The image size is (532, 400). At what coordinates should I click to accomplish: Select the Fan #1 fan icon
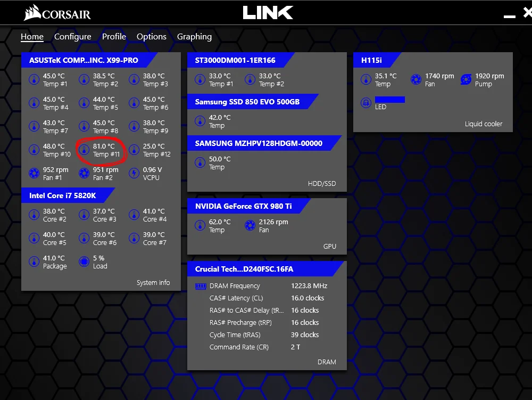34,173
